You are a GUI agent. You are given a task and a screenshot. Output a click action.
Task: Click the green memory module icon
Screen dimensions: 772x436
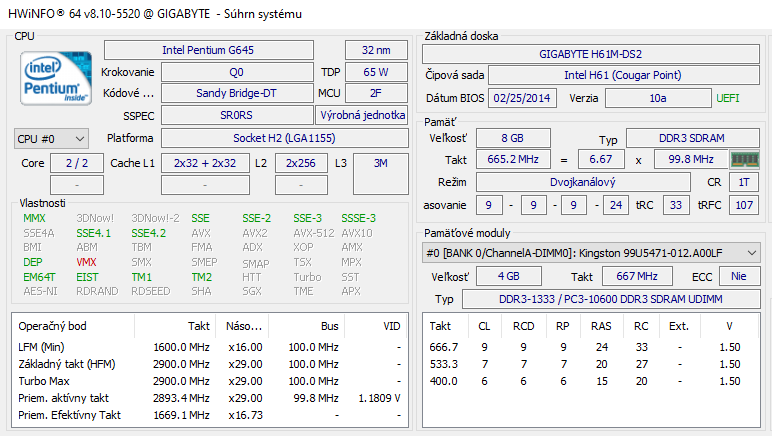click(744, 159)
